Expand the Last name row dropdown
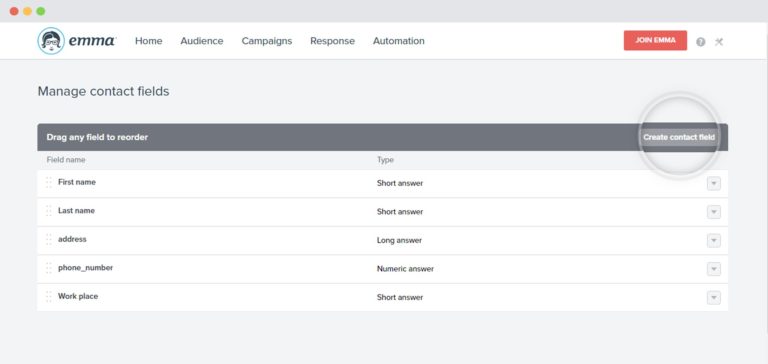The width and height of the screenshot is (768, 364). [714, 212]
